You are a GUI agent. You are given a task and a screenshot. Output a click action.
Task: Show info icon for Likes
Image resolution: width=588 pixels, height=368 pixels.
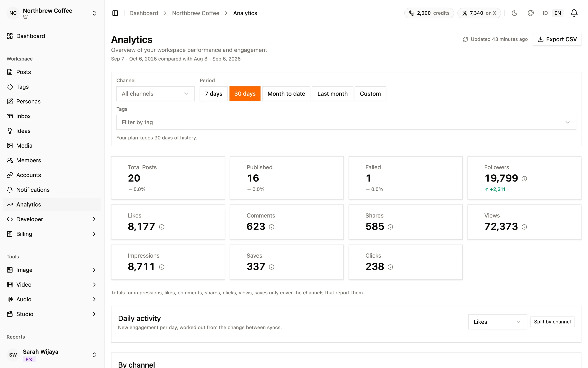click(x=161, y=227)
